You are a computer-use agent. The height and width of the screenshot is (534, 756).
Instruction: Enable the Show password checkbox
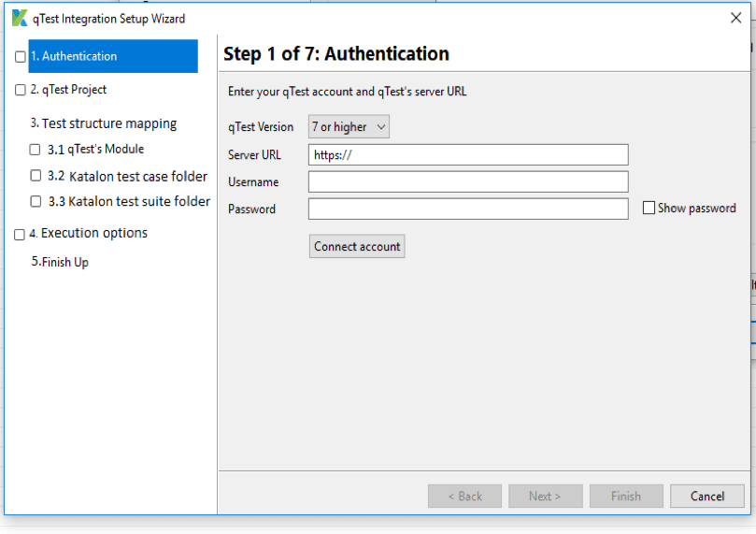[x=649, y=208]
